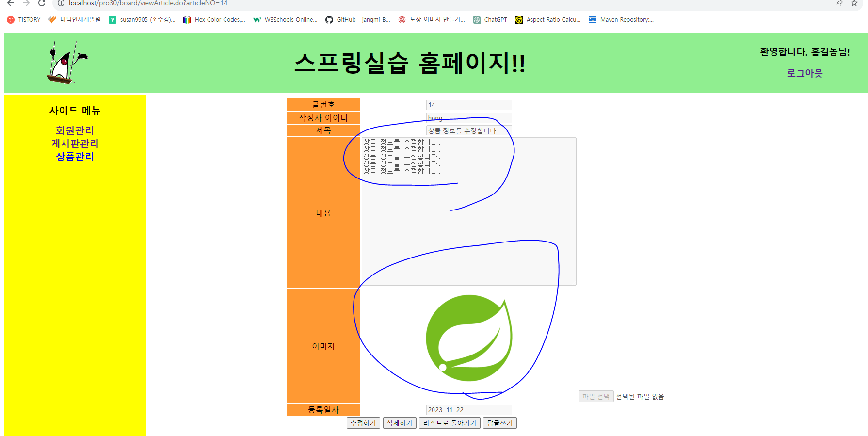Reload the page with the refresh icon
Viewport: 868px width, 436px height.
click(x=42, y=3)
